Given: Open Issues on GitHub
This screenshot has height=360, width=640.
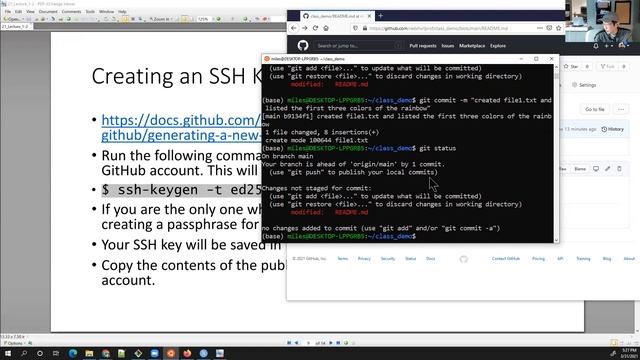Looking at the screenshot, I should pos(448,46).
